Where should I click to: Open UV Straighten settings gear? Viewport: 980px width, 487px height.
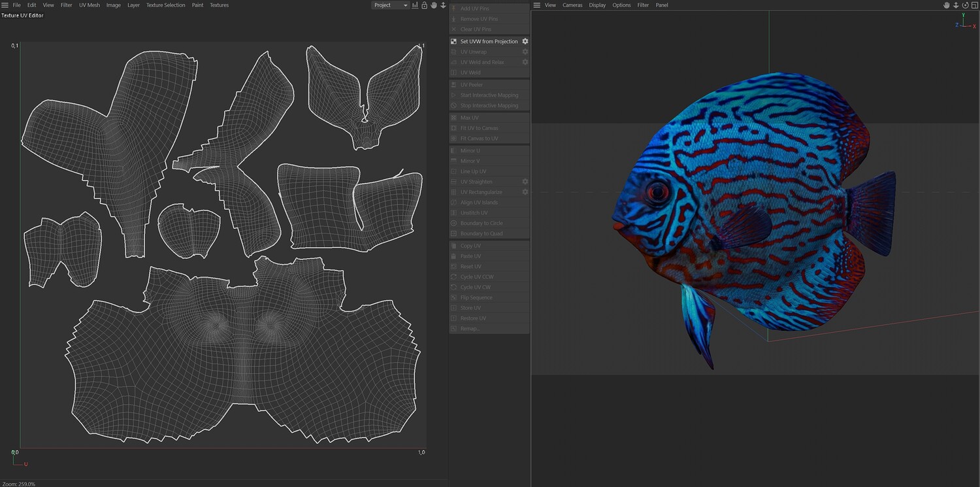(x=525, y=182)
